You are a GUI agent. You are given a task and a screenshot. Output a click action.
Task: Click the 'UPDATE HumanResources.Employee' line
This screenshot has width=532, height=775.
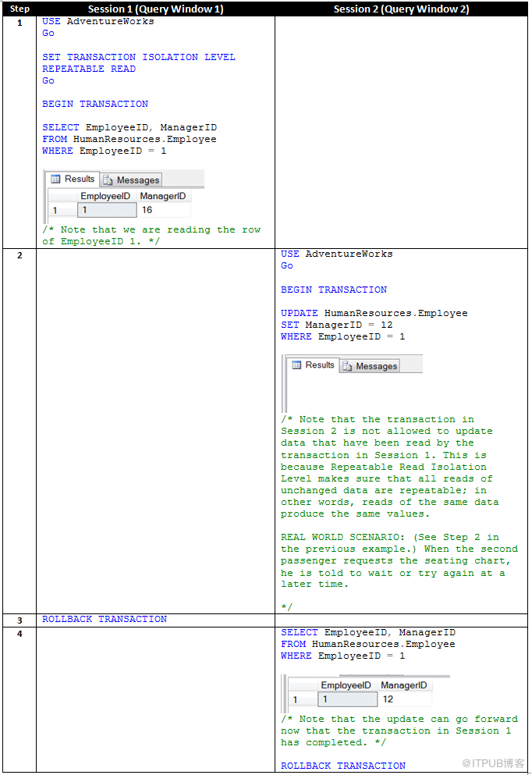click(374, 314)
